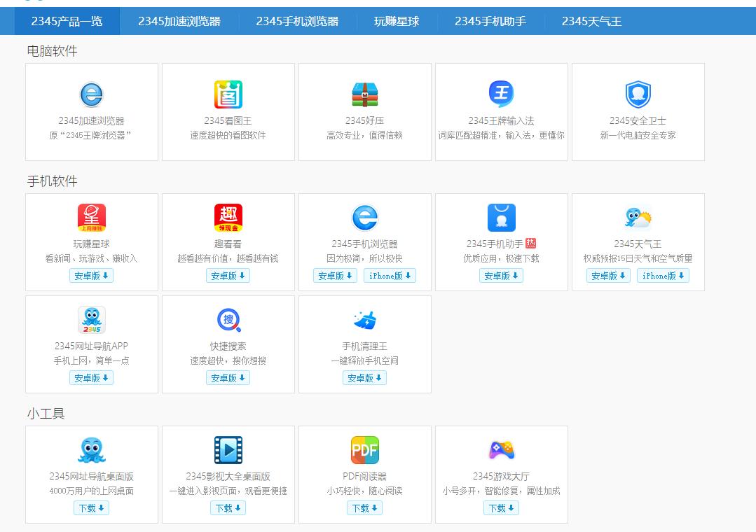Open the 2345好压 archive icon

(365, 94)
